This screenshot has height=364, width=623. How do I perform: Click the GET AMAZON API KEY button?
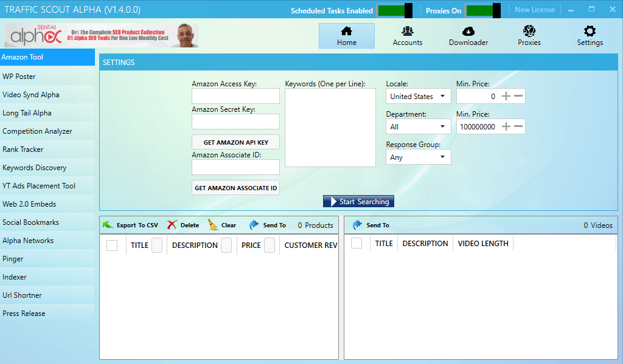click(x=235, y=142)
